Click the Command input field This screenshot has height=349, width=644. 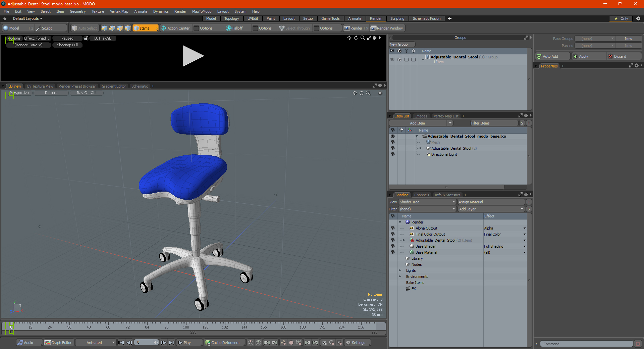click(x=586, y=344)
